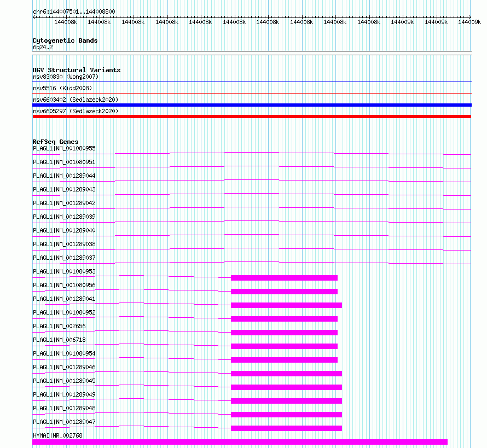
Task: Click the long magenta HYMAI NR_002768 bar
Action: (240, 442)
